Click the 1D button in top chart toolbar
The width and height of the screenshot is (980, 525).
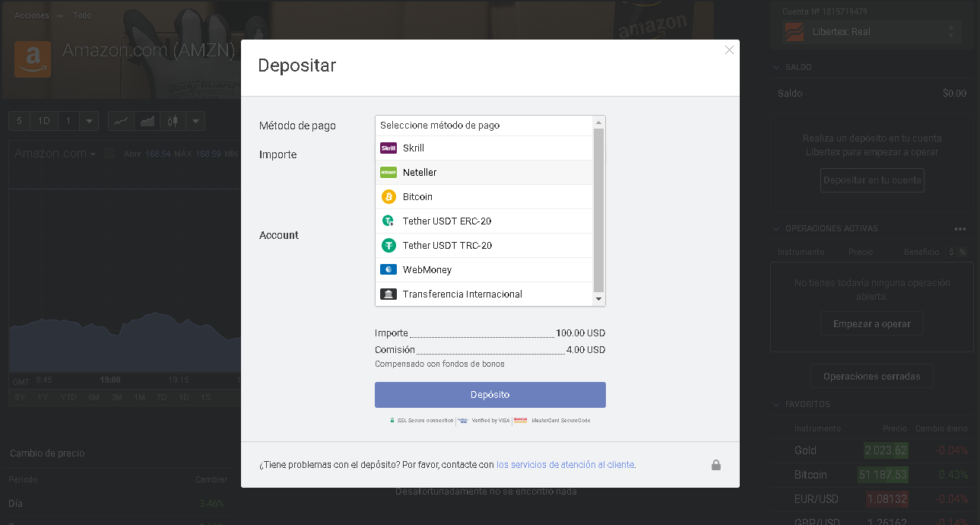pos(44,121)
